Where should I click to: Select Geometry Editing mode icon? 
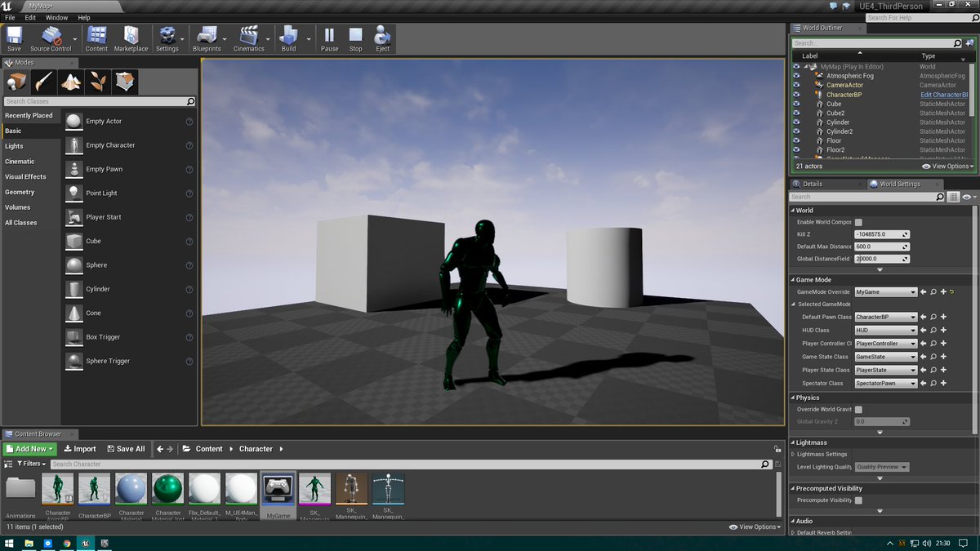pyautogui.click(x=125, y=82)
